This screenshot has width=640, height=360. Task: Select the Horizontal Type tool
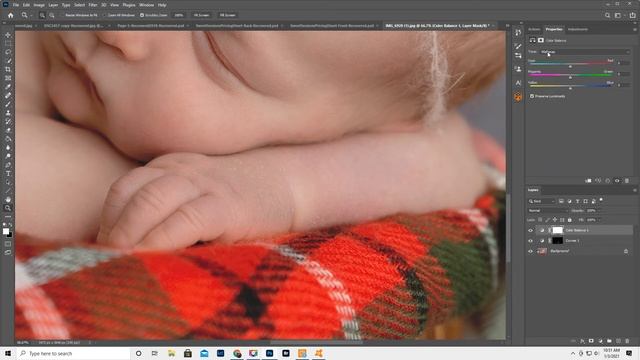click(8, 173)
